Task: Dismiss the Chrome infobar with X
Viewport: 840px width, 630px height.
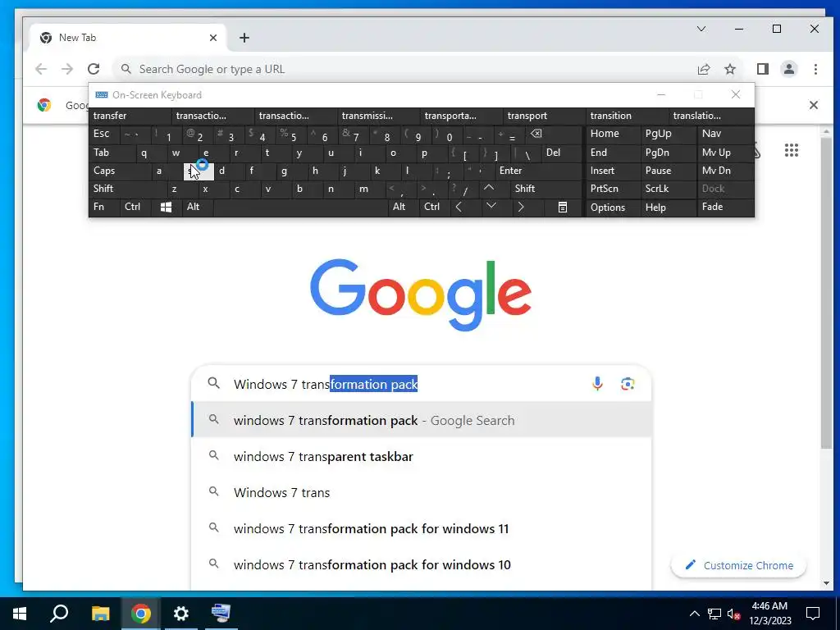Action: click(813, 105)
